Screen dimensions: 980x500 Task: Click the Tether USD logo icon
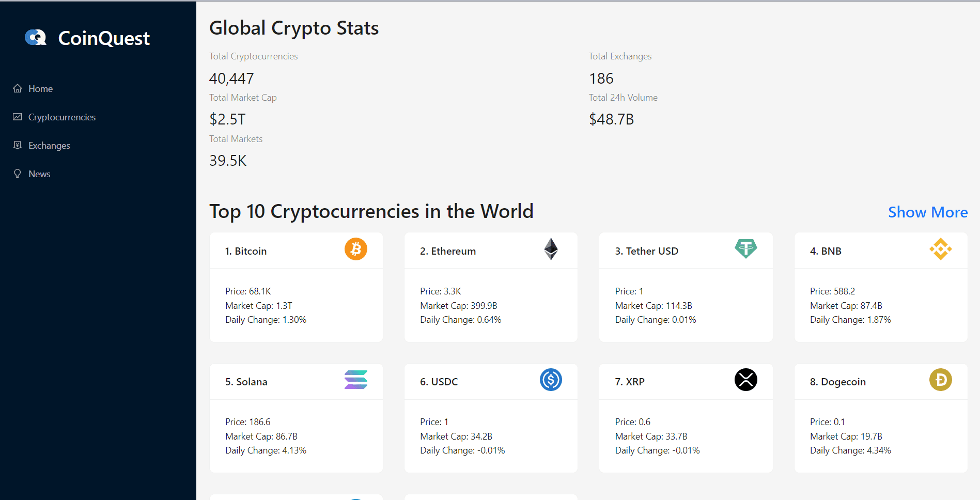coord(746,249)
